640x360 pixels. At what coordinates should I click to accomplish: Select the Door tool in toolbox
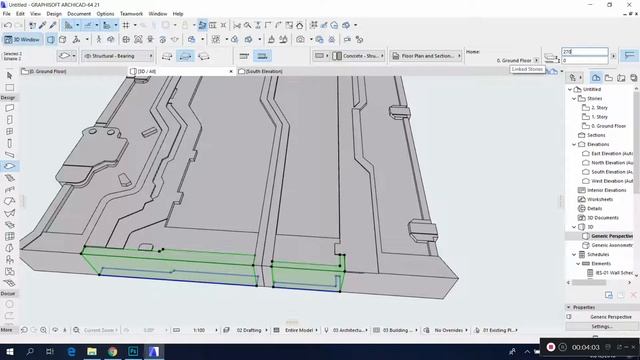tap(9, 120)
